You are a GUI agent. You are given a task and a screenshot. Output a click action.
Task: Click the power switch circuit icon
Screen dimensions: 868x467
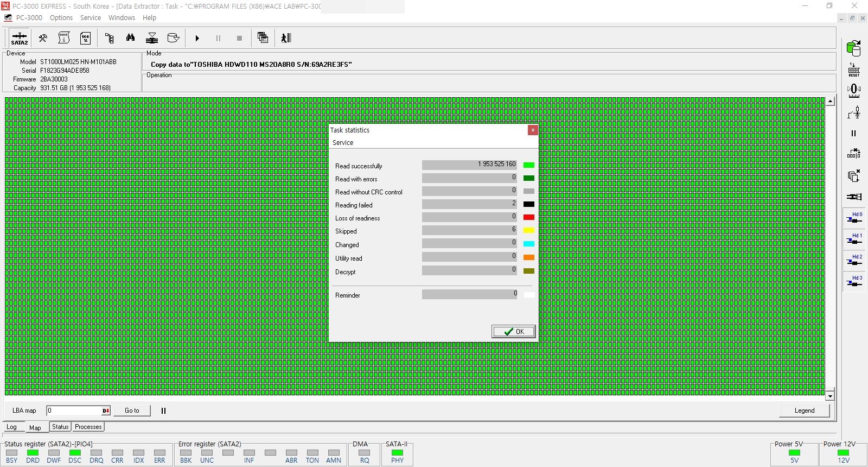click(854, 112)
